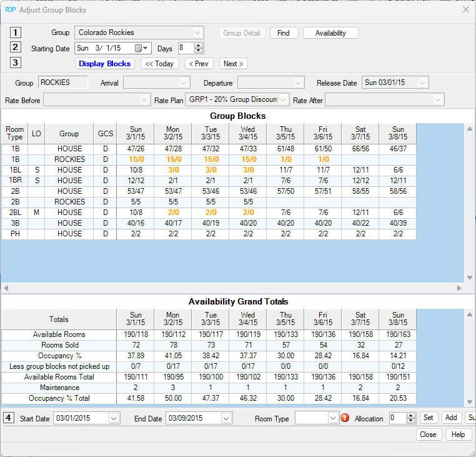Select PH HOUSE cell 2/2 for Sun 3/1/15
Viewport: 476px width, 457px height.
coord(136,234)
